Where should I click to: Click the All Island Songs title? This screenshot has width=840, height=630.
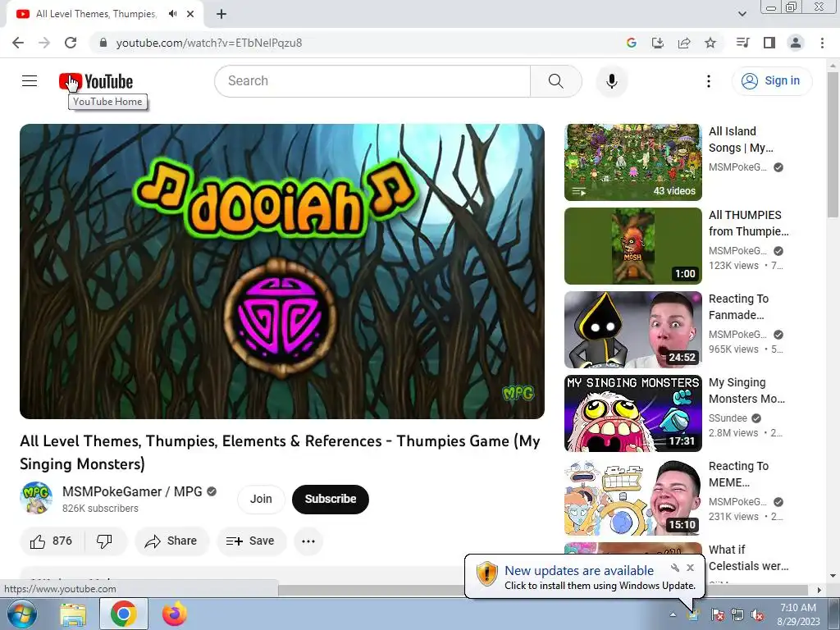click(x=741, y=139)
